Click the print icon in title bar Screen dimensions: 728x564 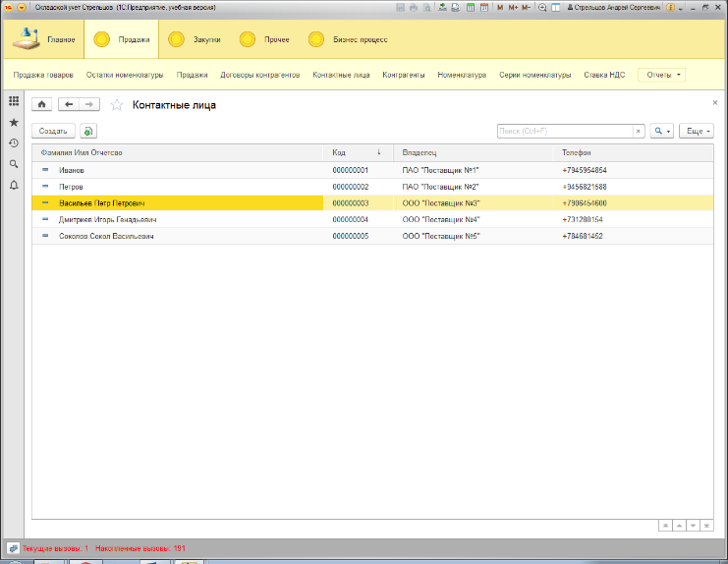[414, 8]
